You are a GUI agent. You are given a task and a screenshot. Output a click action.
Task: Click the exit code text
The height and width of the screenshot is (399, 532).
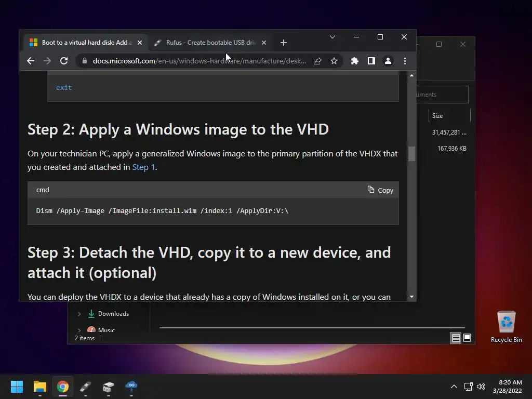[64, 87]
